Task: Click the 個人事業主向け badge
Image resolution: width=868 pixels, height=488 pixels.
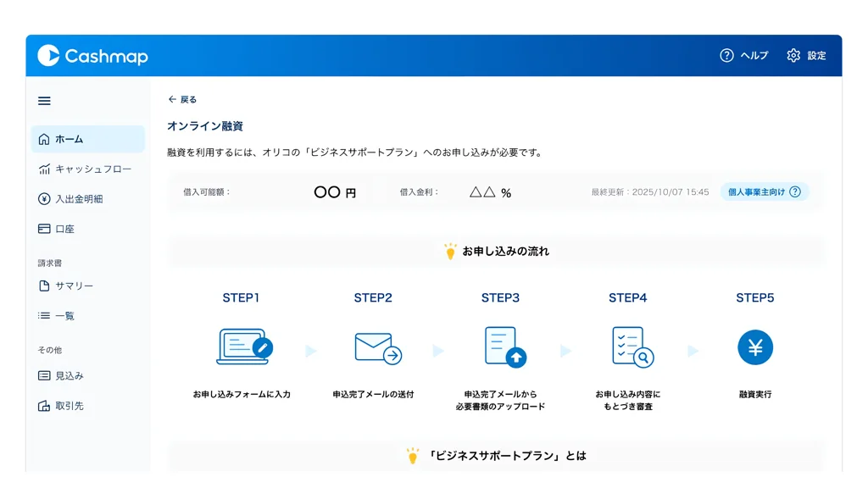Action: pos(756,192)
